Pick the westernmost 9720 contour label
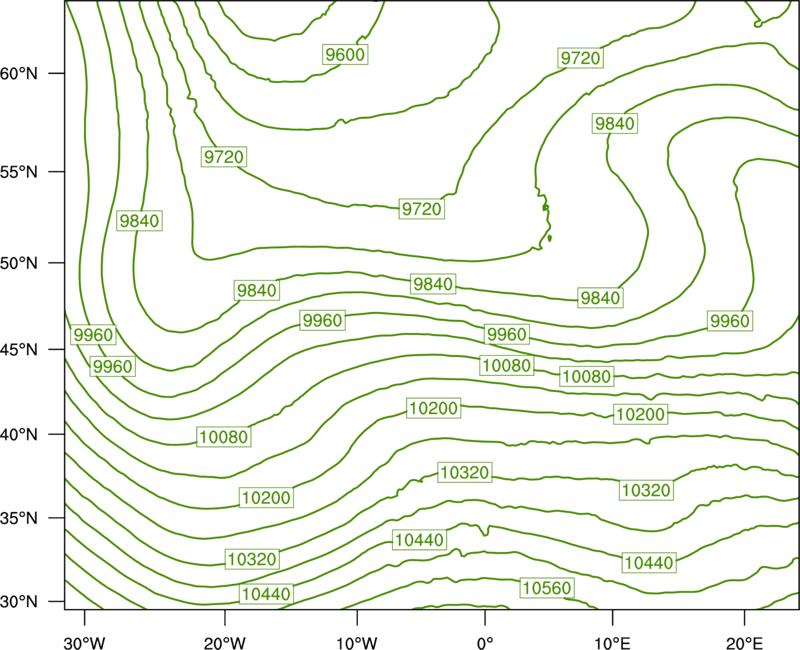The width and height of the screenshot is (800, 650). point(223,157)
